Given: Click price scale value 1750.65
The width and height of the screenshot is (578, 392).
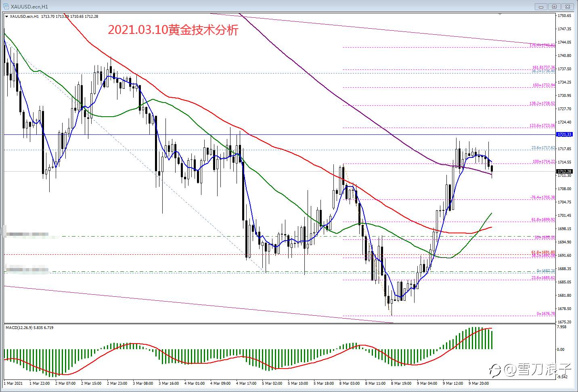Looking at the screenshot, I should pyautogui.click(x=564, y=16).
